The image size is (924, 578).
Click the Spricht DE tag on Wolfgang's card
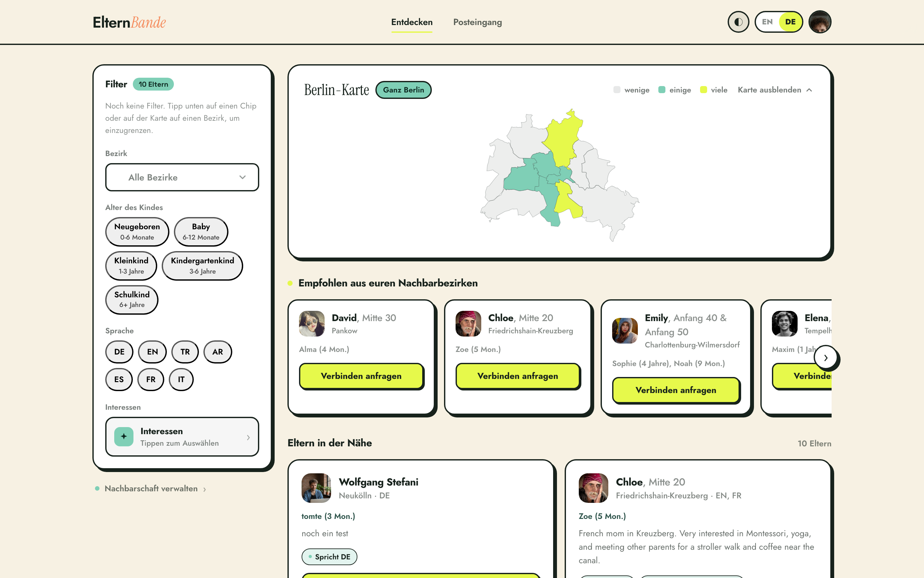tap(329, 556)
